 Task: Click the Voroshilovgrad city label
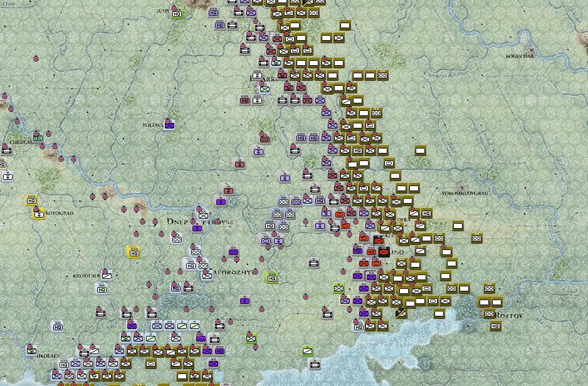tap(465, 194)
